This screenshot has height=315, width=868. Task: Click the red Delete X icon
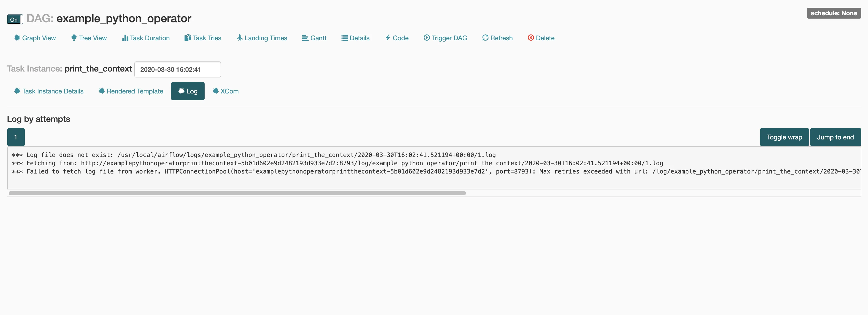click(531, 38)
